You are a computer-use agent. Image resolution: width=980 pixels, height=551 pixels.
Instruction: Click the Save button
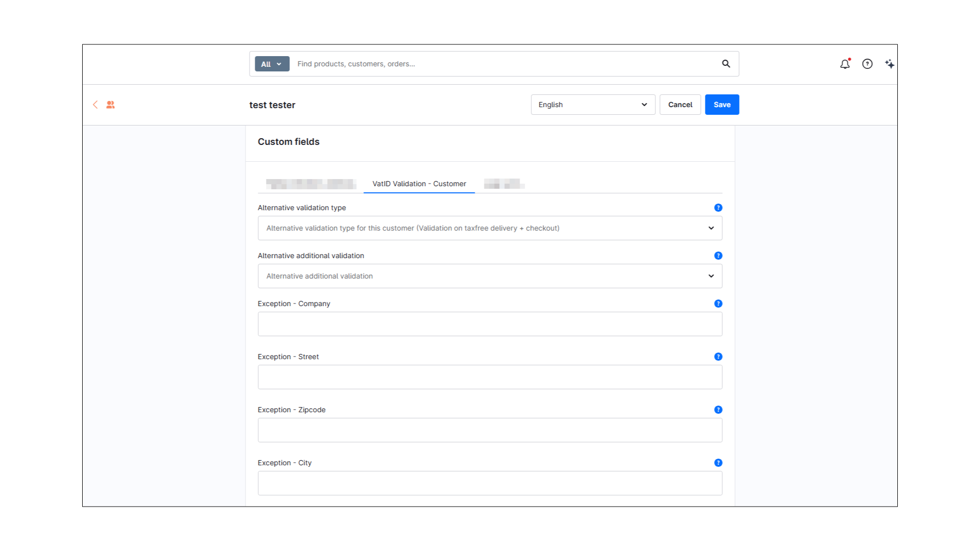click(x=722, y=105)
